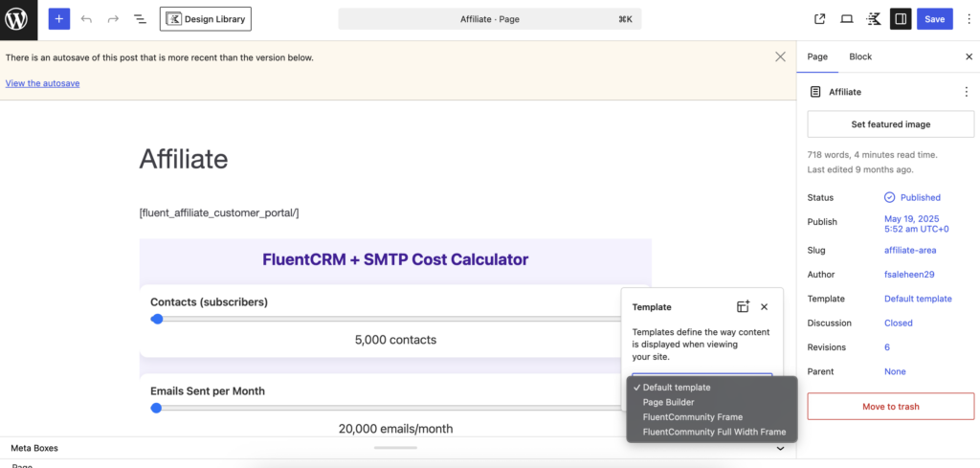
Task: Open the command palette for Affiliate · Page
Action: tap(490, 19)
